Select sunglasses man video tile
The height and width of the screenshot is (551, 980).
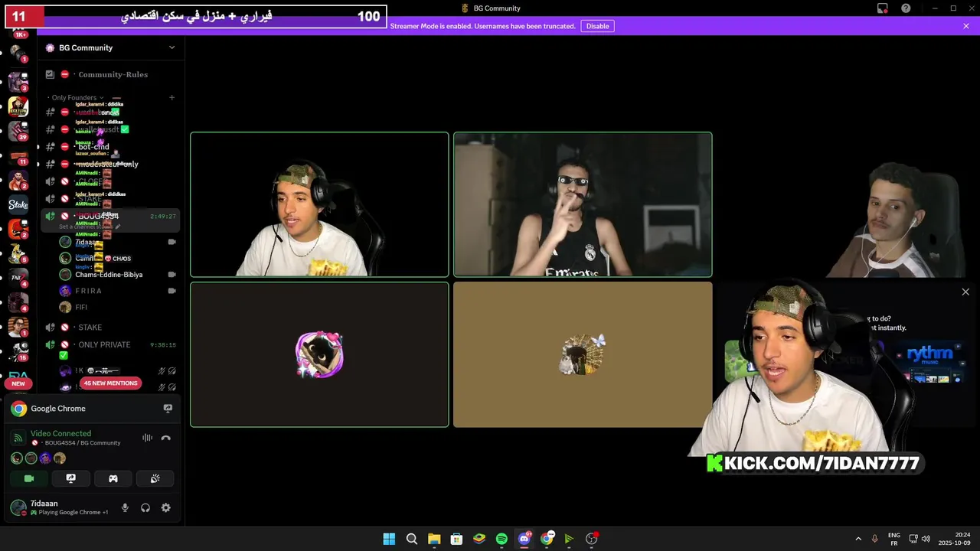pos(583,204)
